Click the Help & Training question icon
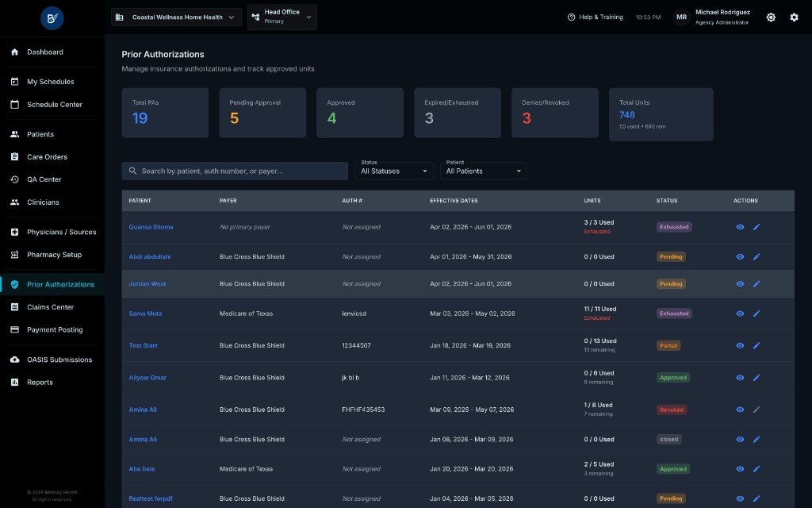Viewport: 812px width, 508px height. click(x=571, y=17)
